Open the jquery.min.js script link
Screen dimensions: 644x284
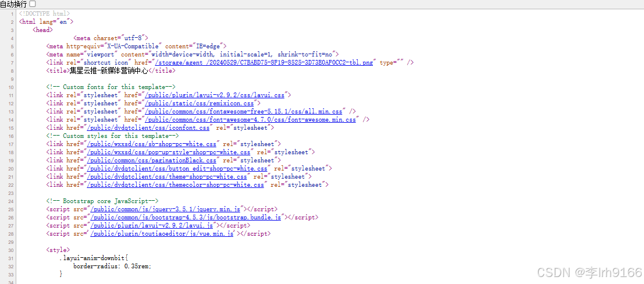[166, 209]
